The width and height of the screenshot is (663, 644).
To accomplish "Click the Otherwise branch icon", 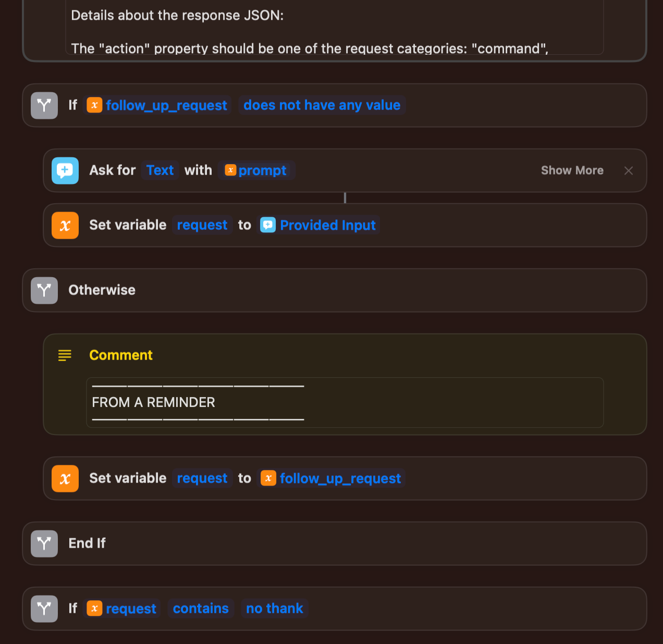I will point(44,290).
